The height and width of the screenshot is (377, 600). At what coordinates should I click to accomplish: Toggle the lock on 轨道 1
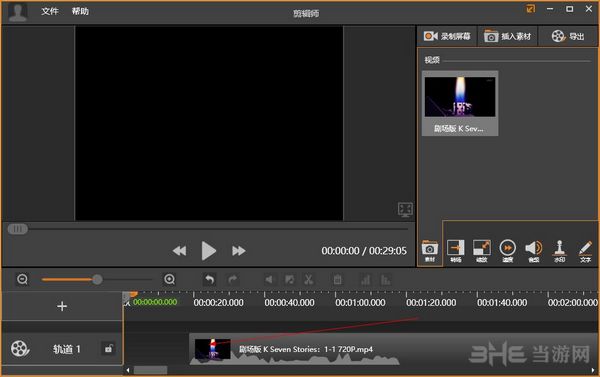tap(108, 349)
